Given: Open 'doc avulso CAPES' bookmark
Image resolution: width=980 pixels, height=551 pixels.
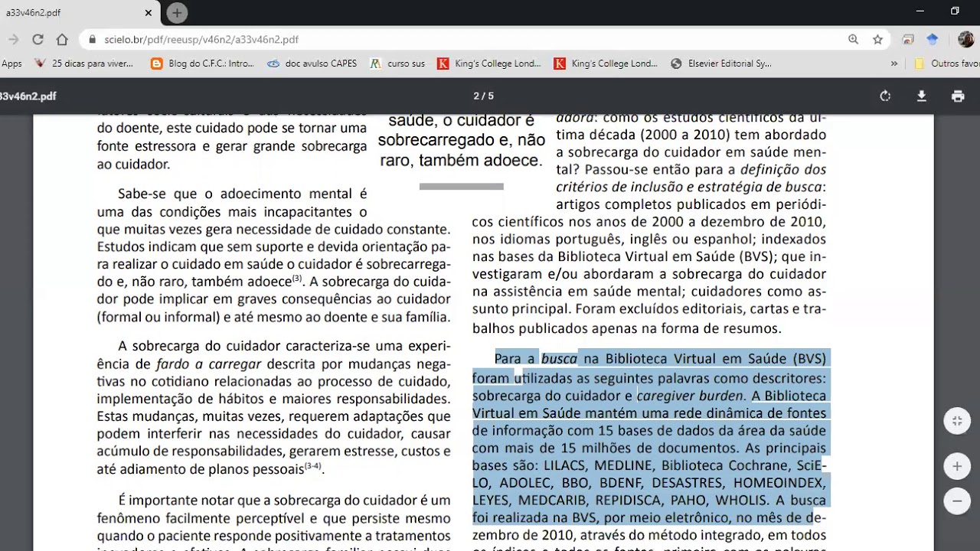Looking at the screenshot, I should coord(312,64).
